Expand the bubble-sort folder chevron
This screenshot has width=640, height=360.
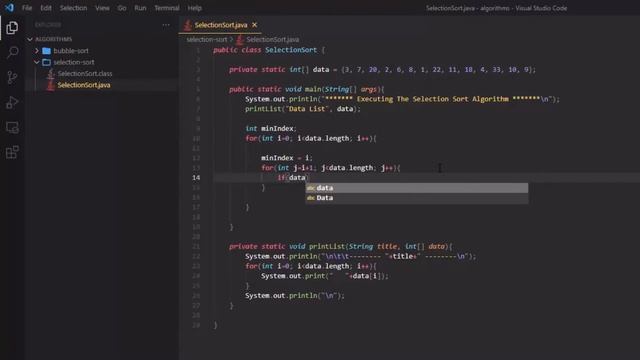(x=37, y=51)
